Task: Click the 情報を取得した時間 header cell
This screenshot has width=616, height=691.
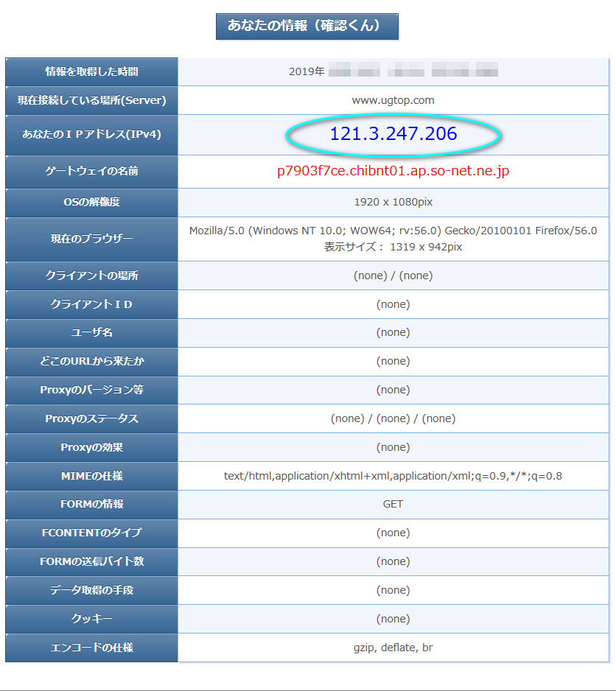Action: click(91, 71)
